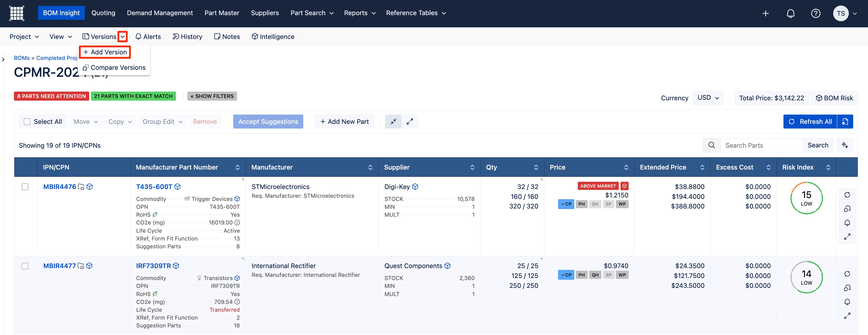Click the Accept Suggestions button

click(268, 122)
